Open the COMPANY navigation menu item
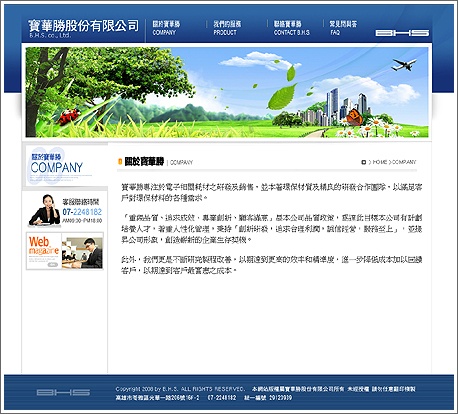The height and width of the screenshot is (414, 458). click(x=166, y=28)
